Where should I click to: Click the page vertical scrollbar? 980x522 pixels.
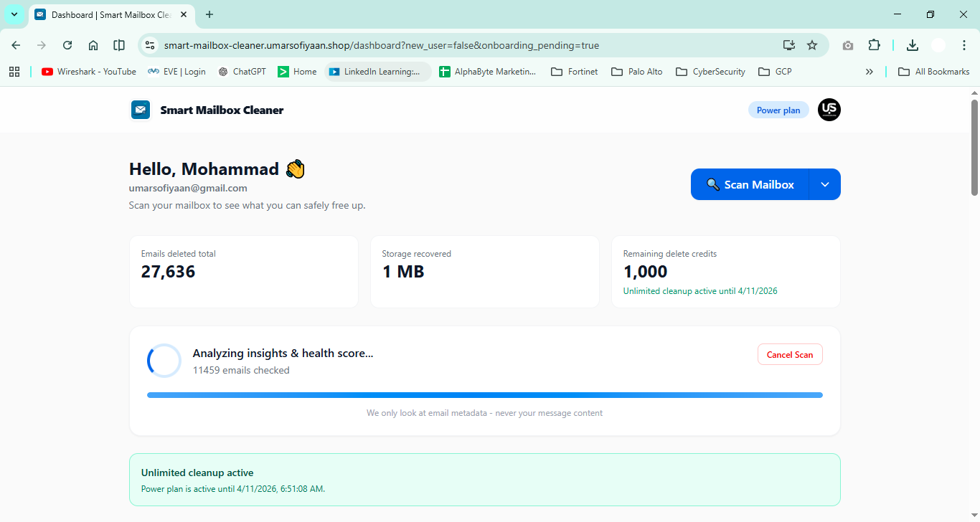974,147
